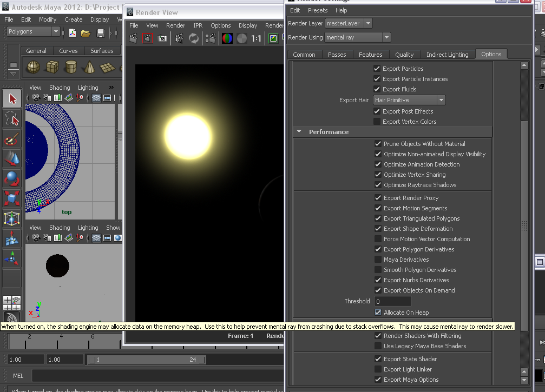Select the Universal Manipulator tool

click(x=12, y=218)
